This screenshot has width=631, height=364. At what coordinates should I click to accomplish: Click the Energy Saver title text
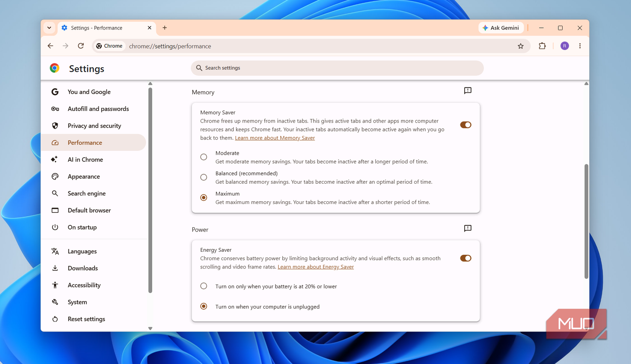click(x=216, y=250)
